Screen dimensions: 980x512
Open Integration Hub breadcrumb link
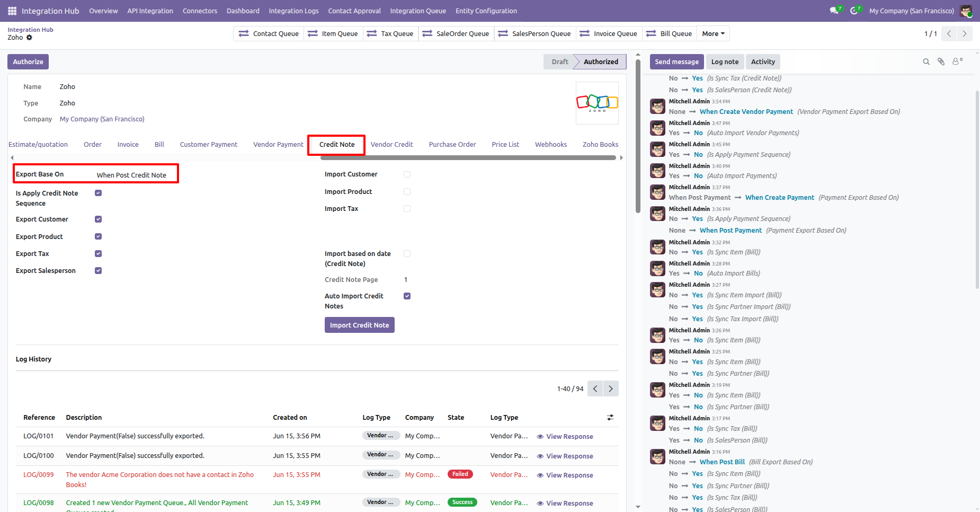click(30, 30)
